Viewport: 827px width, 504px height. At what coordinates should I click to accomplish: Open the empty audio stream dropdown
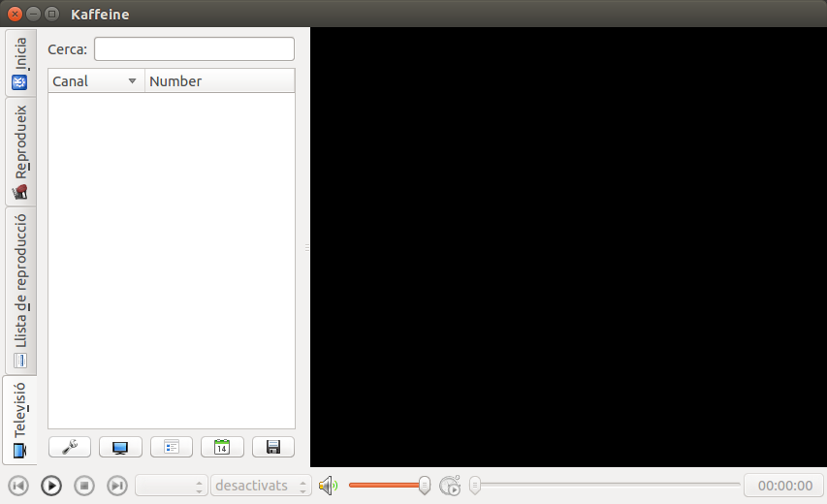click(x=172, y=486)
